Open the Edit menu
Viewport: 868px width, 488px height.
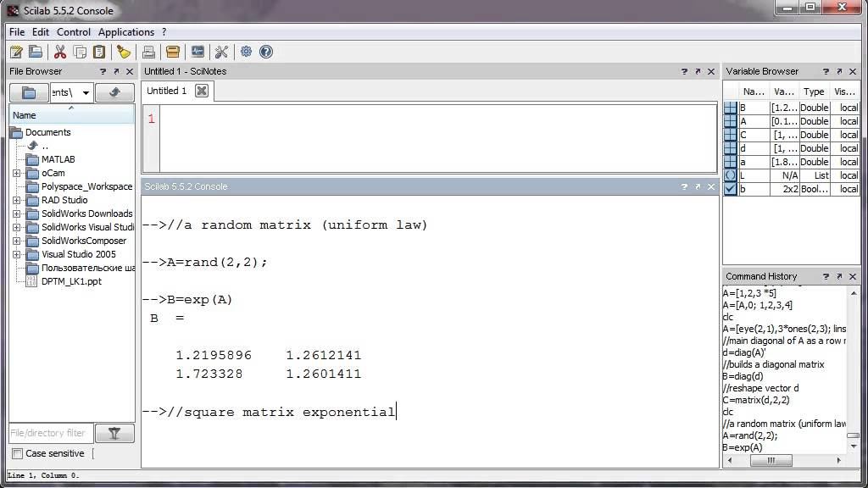point(41,32)
